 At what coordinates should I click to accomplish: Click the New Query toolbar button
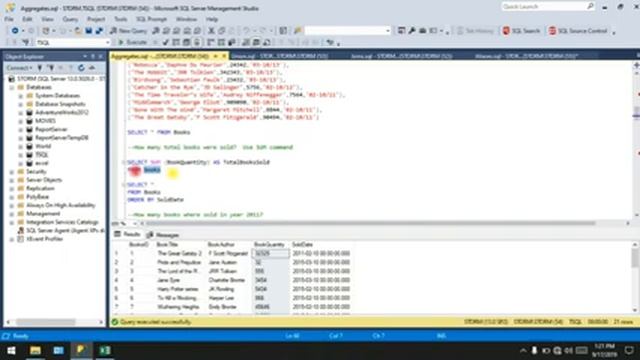pyautogui.click(x=129, y=31)
